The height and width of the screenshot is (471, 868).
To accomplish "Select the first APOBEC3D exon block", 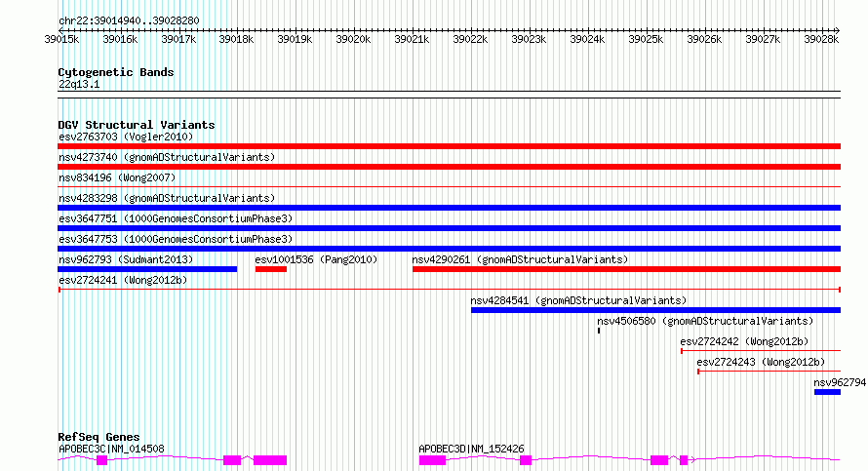I will (x=432, y=460).
